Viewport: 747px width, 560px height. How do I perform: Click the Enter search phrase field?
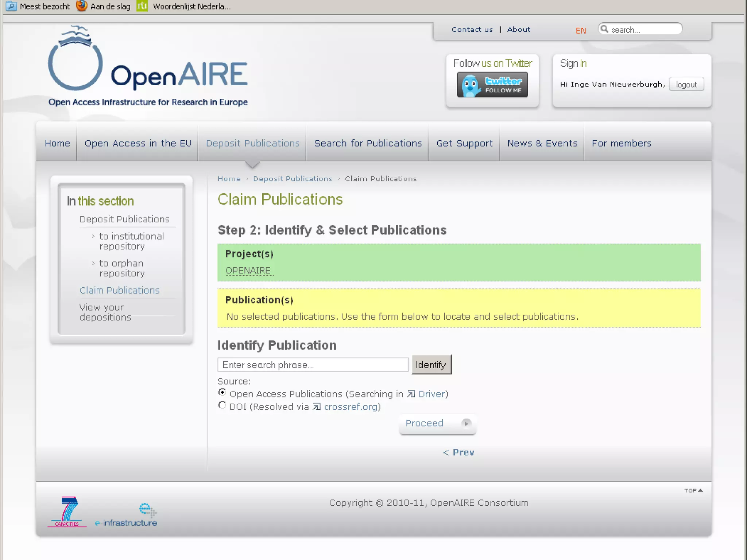pyautogui.click(x=313, y=365)
